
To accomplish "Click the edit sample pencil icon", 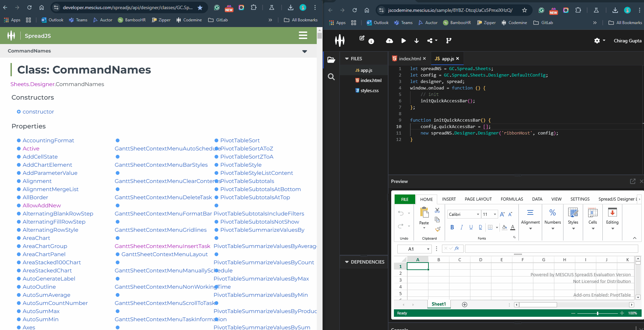I will click(x=362, y=38).
